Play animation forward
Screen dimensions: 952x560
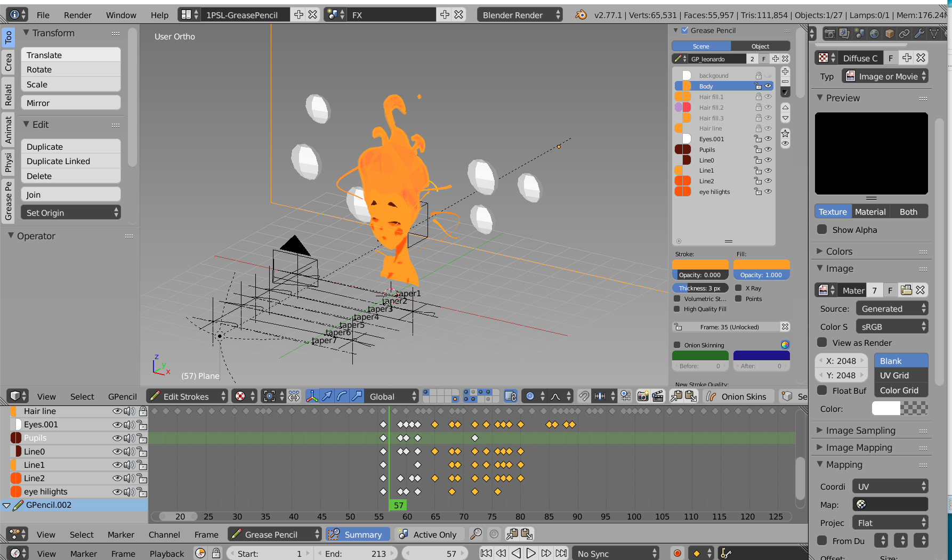pyautogui.click(x=531, y=553)
